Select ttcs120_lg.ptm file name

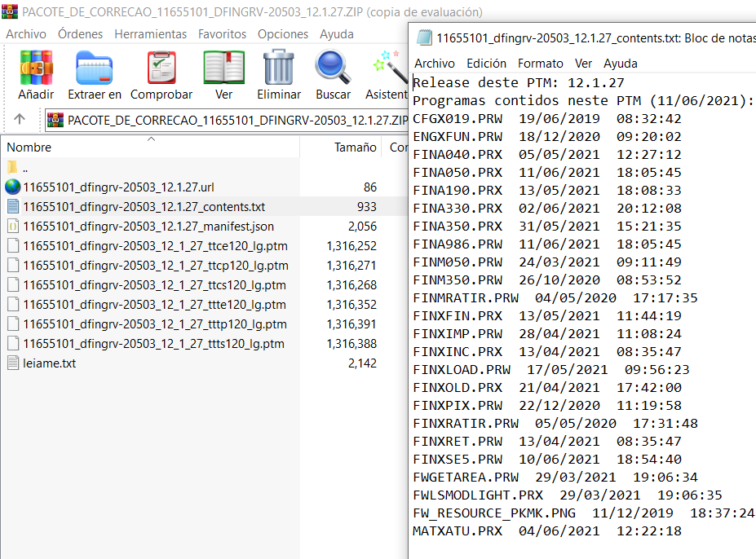155,285
